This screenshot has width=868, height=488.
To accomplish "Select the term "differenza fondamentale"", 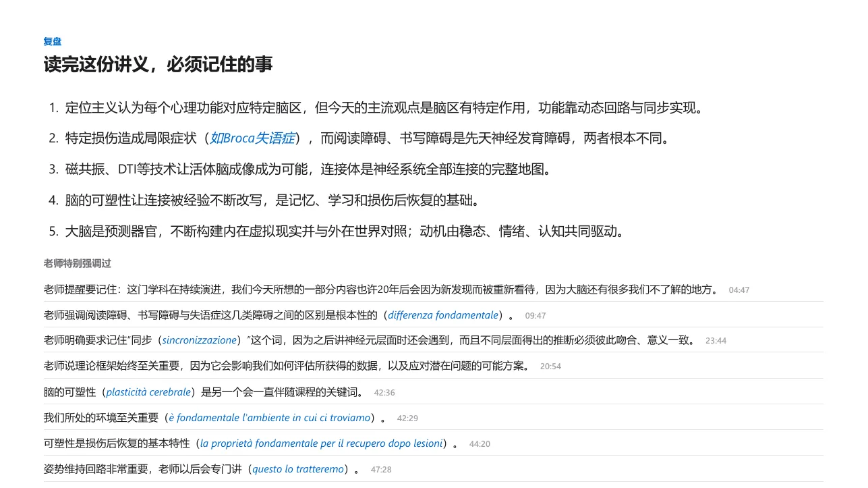I will coord(443,315).
